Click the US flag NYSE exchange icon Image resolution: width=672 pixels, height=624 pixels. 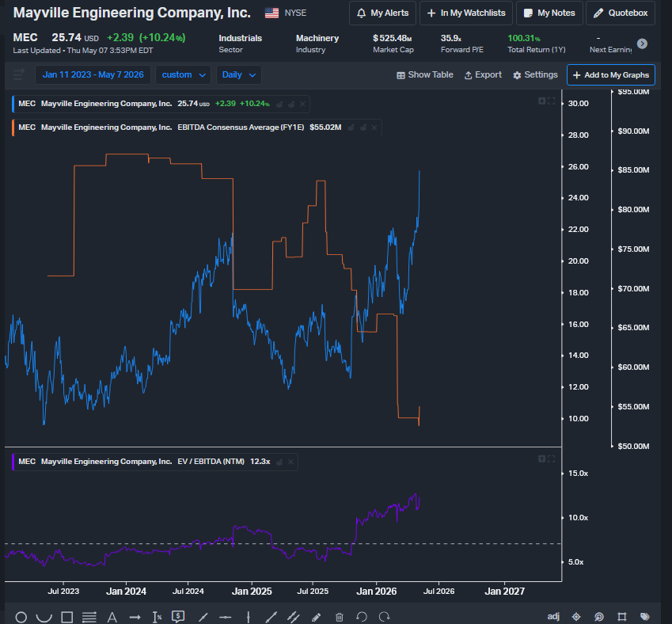(271, 13)
